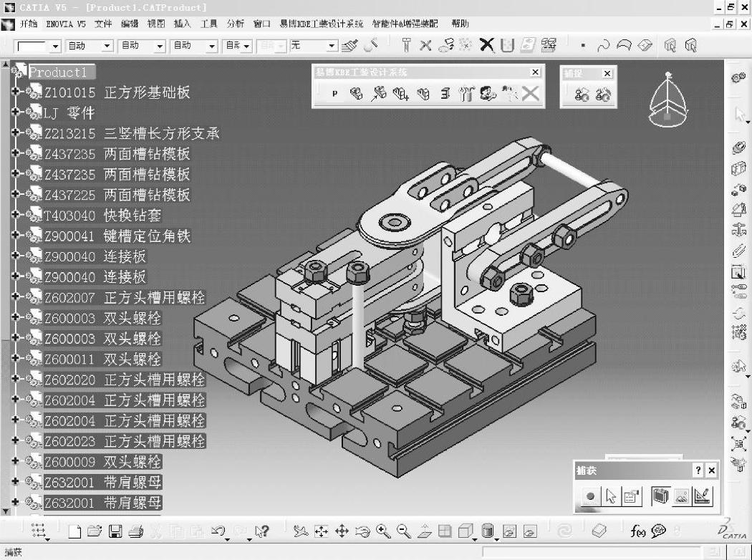Click the Shading view mode cylinder icon
This screenshot has height=560, width=752.
(487, 531)
